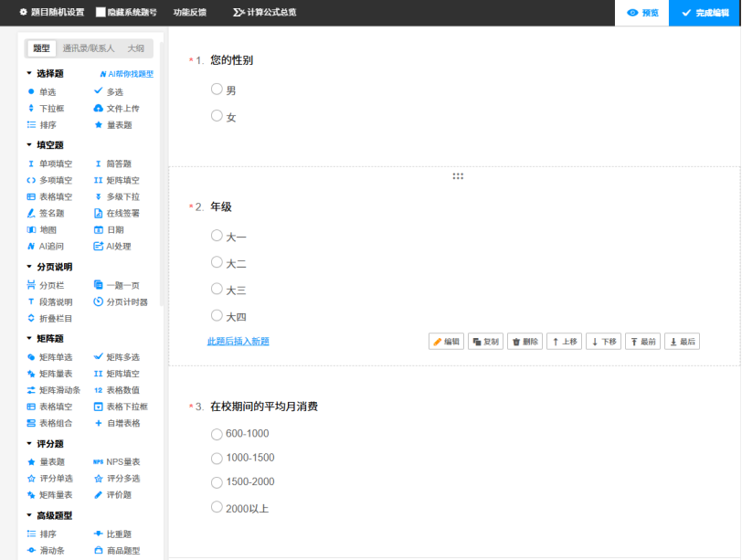Insert the 日期 date question
This screenshot has width=742, height=560.
[109, 230]
